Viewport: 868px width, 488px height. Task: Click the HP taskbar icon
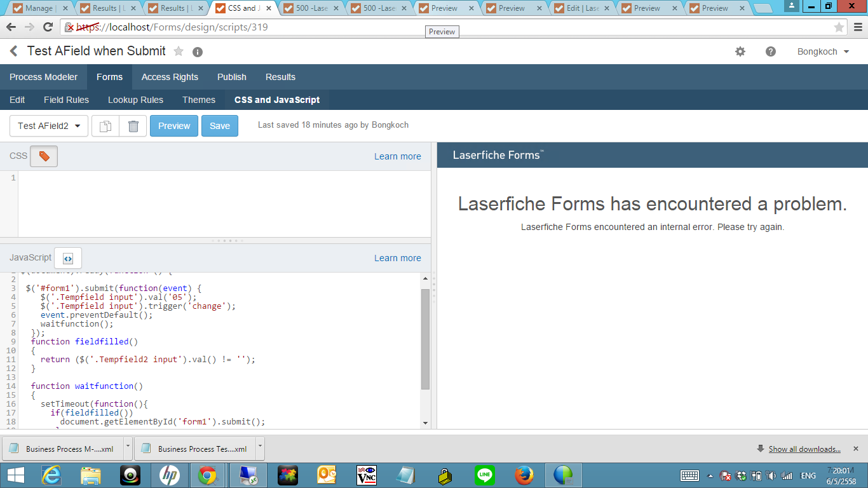click(170, 475)
